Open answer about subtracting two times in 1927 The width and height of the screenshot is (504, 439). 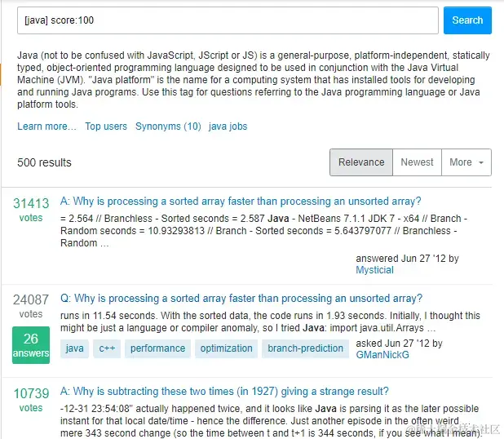coord(224,392)
